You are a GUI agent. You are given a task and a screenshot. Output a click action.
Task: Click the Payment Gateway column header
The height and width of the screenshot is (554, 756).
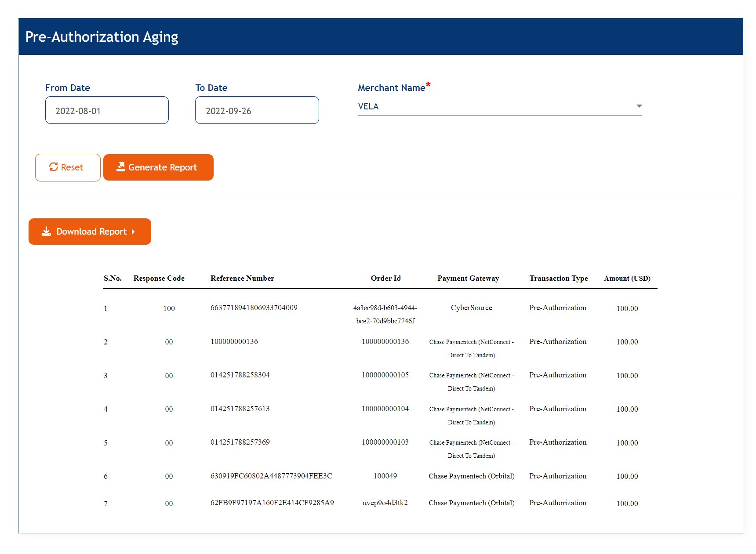click(468, 278)
